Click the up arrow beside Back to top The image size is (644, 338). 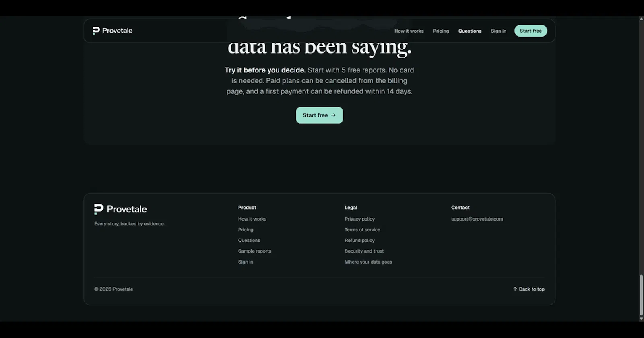[515, 289]
